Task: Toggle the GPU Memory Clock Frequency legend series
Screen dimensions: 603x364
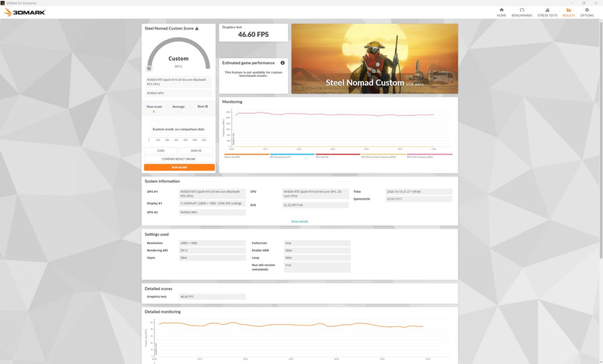Action: coord(384,156)
